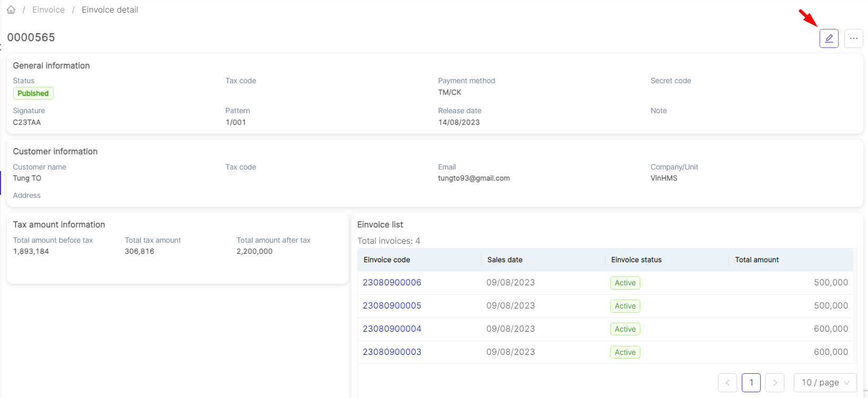Click the Published status badge

(33, 94)
